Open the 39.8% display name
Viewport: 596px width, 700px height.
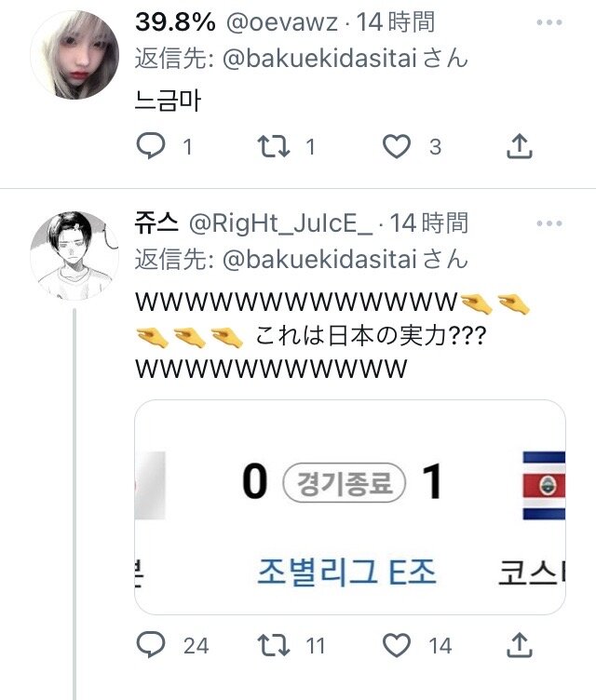pos(175,22)
